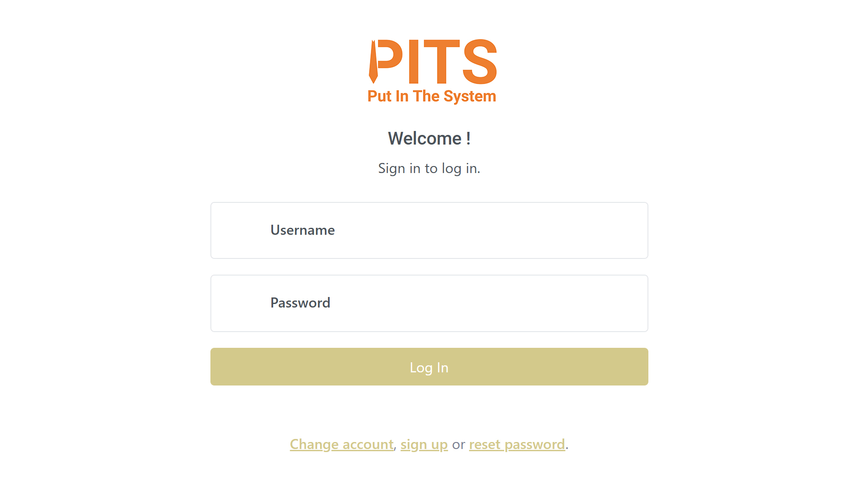Open the reset password link
The image size is (868, 488).
(517, 445)
